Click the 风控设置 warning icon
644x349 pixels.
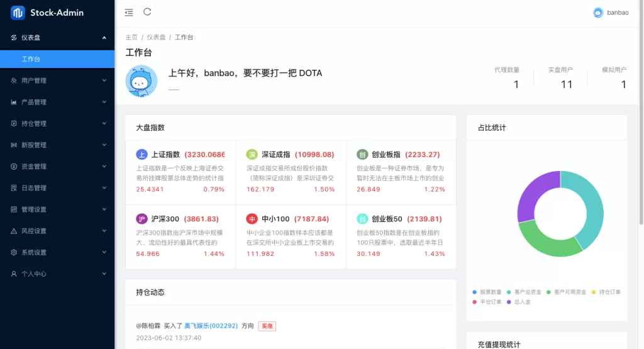coord(14,231)
